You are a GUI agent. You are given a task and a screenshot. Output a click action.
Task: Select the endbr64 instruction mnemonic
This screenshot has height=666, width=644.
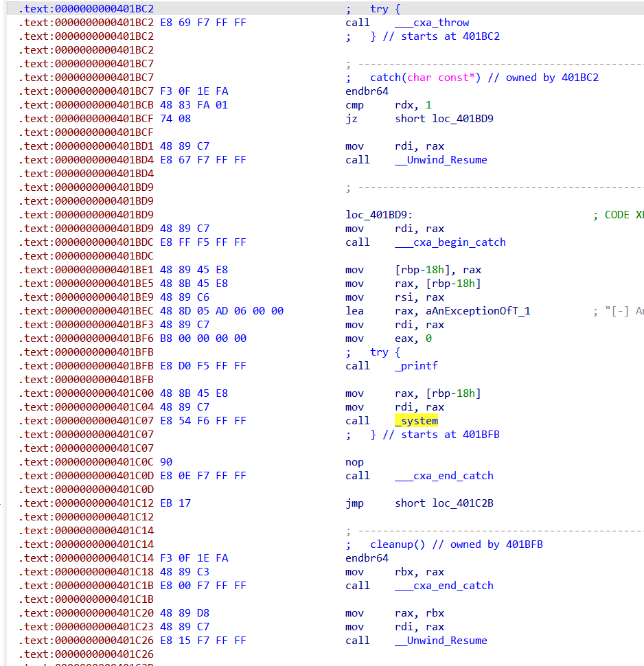pyautogui.click(x=365, y=91)
